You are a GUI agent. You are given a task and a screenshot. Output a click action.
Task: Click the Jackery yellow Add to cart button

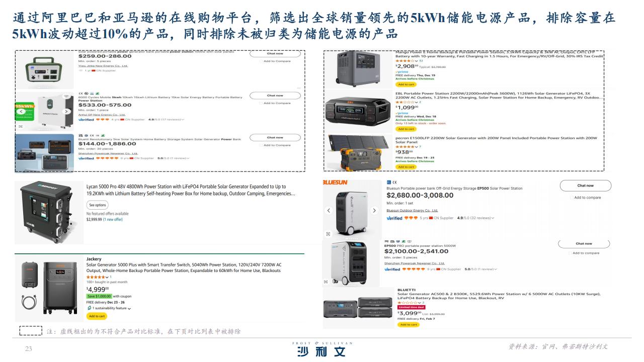97,316
